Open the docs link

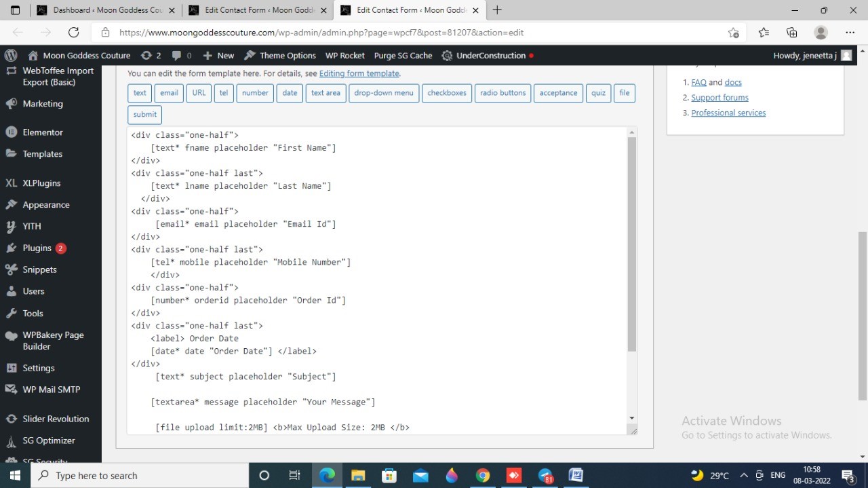coord(733,82)
